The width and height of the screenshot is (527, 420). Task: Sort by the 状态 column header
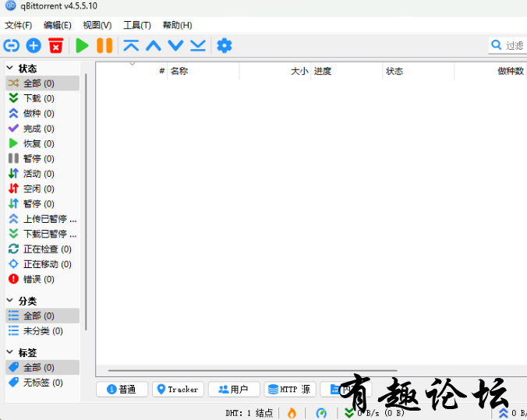coord(419,71)
